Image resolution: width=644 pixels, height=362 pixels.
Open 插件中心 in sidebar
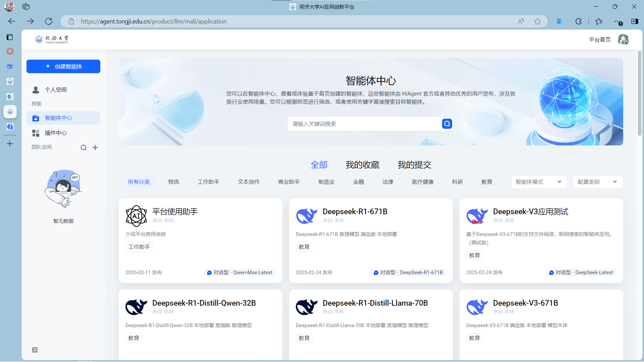[x=56, y=133]
